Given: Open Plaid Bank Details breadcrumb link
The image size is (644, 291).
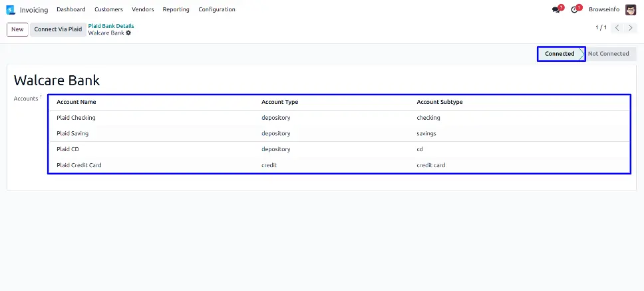Looking at the screenshot, I should pyautogui.click(x=111, y=26).
